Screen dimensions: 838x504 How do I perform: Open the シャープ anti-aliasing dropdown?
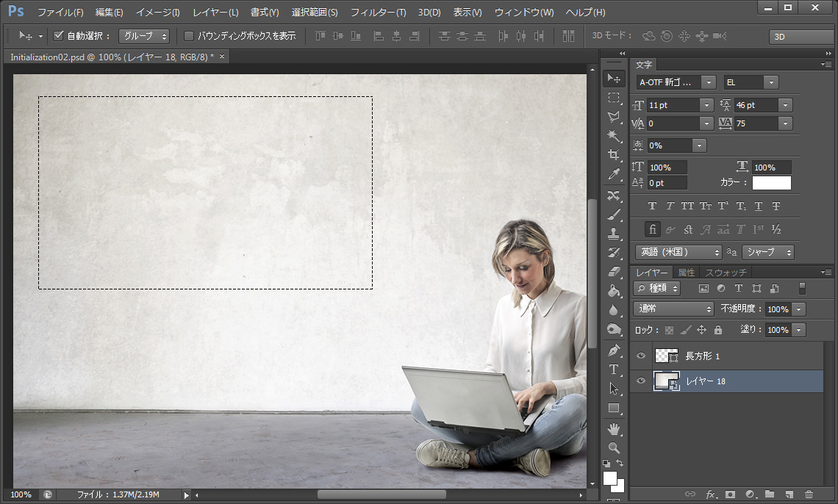[x=768, y=252]
